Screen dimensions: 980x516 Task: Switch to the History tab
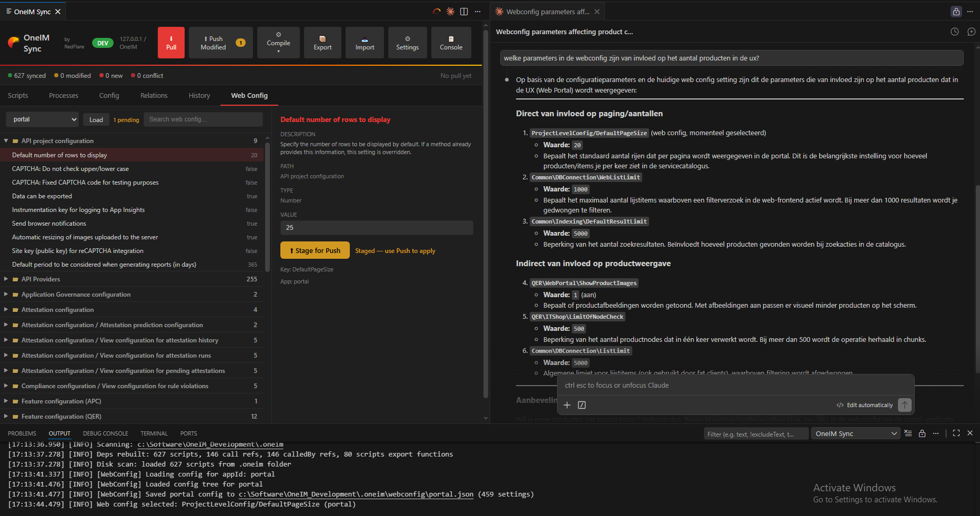point(199,96)
